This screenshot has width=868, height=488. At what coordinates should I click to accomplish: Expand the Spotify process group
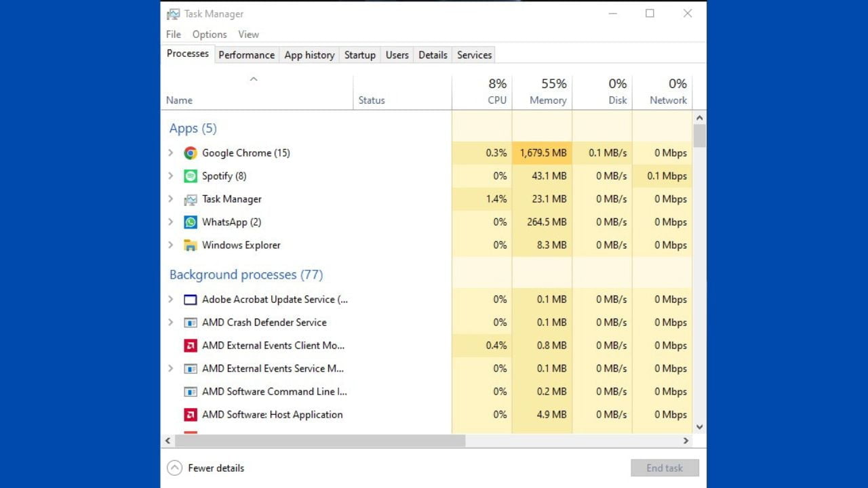point(171,176)
